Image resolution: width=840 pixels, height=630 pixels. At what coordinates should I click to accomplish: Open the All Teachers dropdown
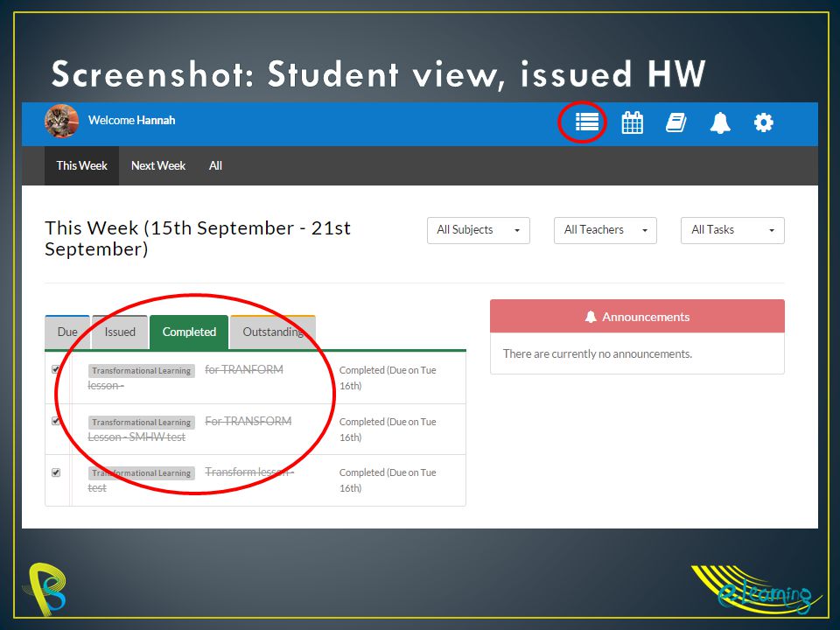[605, 230]
